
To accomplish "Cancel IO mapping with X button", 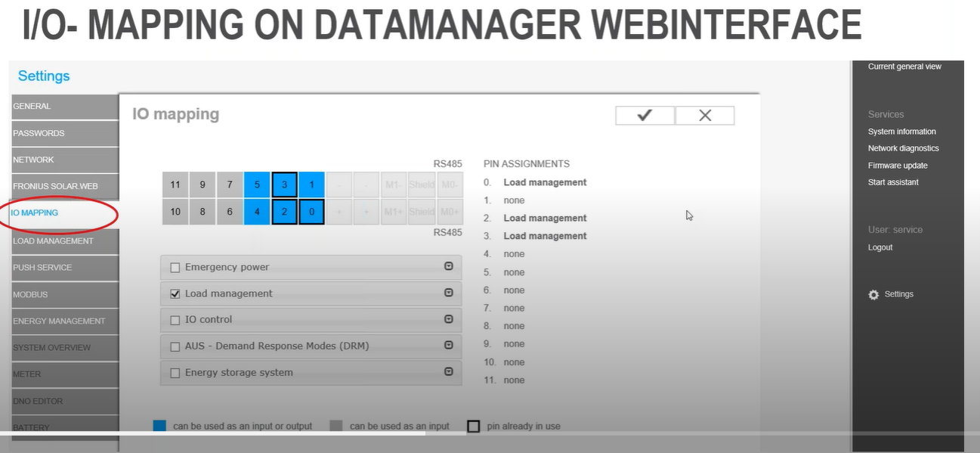I will click(x=705, y=115).
